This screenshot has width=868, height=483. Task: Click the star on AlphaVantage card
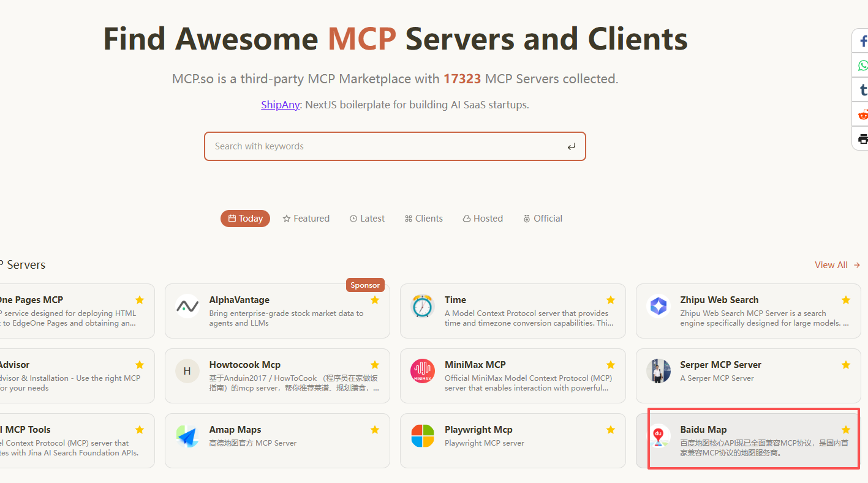click(375, 300)
